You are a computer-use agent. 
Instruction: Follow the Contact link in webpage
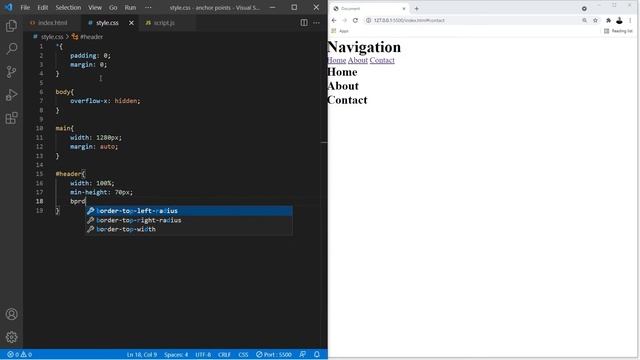[x=382, y=60]
